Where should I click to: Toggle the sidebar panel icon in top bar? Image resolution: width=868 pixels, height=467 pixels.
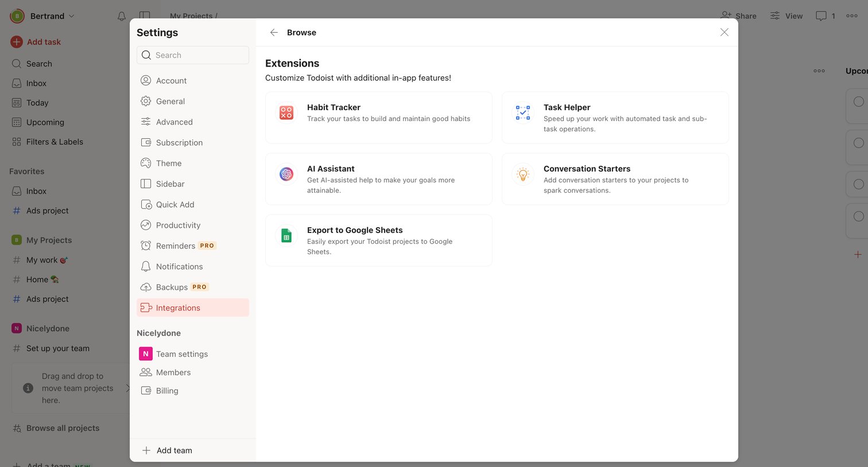pyautogui.click(x=145, y=16)
